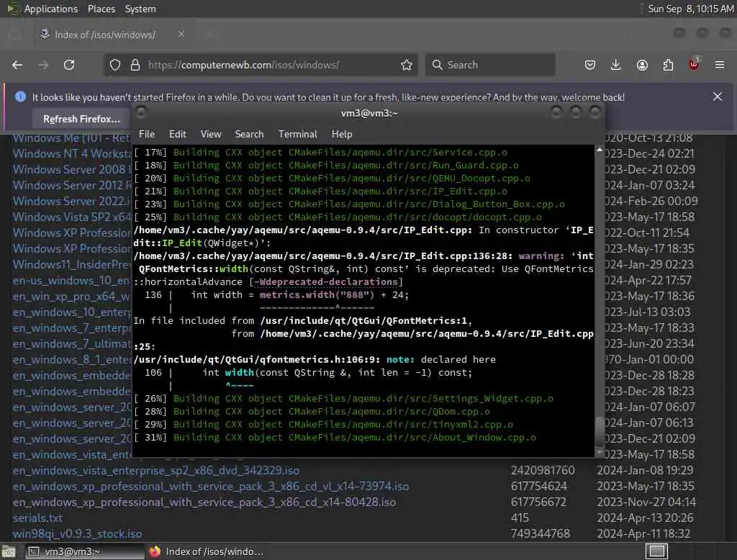The width and height of the screenshot is (737, 560).
Task: Click the clock Sun Sep 8, 10:15 AM
Action: tap(690, 9)
